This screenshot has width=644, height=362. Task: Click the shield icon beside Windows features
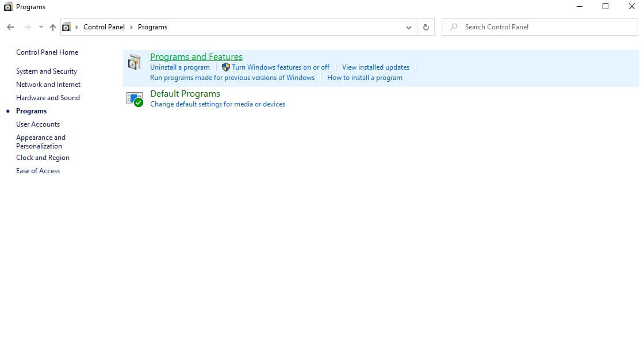[225, 67]
